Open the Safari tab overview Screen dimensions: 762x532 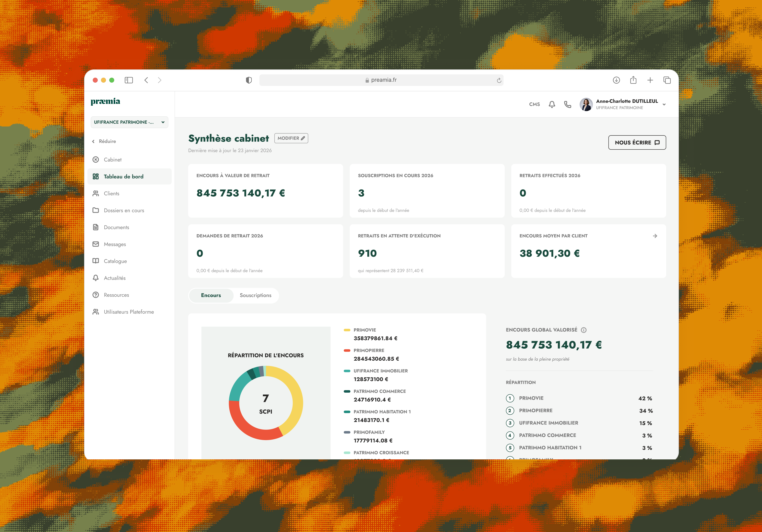[x=667, y=80]
